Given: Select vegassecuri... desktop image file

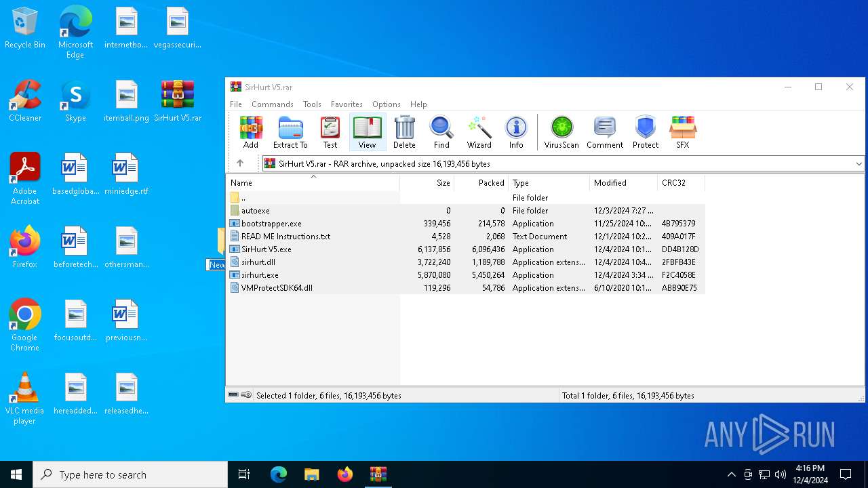Looking at the screenshot, I should (178, 28).
